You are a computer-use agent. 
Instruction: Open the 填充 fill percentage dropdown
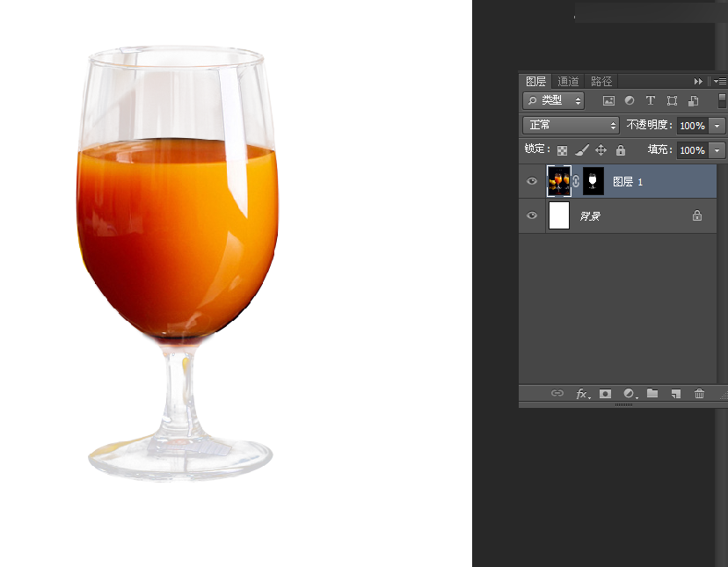716,150
